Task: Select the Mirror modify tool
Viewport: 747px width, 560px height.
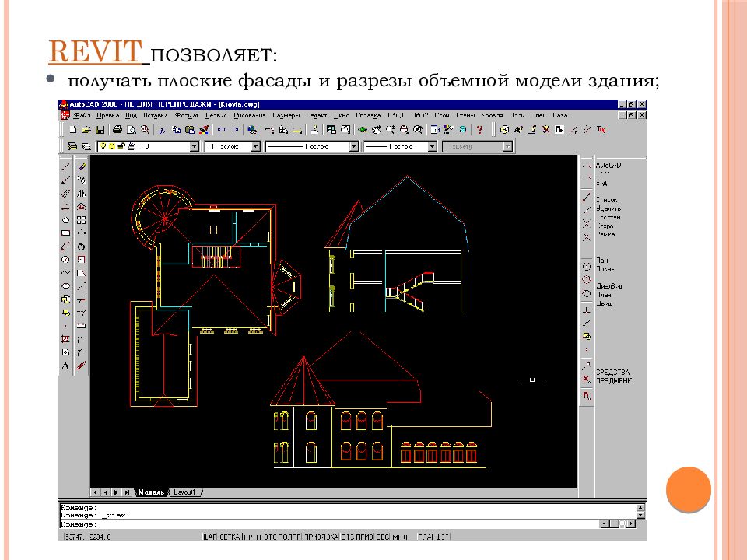Action: 82,194
